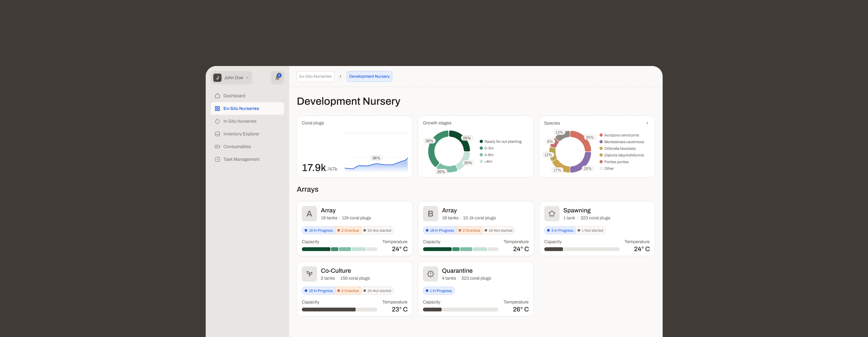Click 2 Overdue tag in Array A
868x337 pixels.
pyautogui.click(x=348, y=230)
